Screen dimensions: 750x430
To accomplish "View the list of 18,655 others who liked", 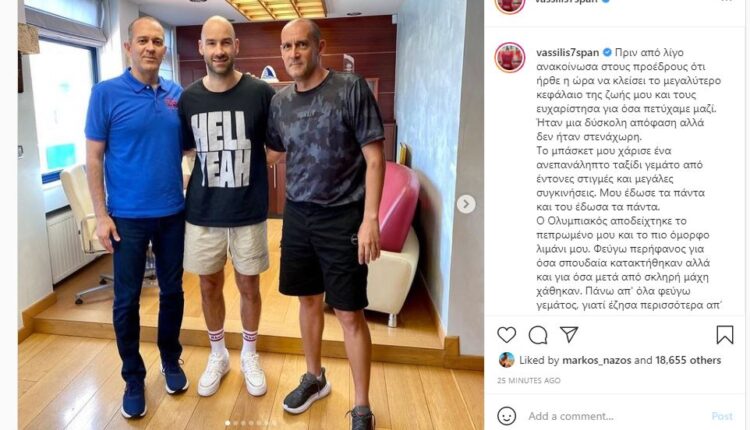I will (688, 360).
